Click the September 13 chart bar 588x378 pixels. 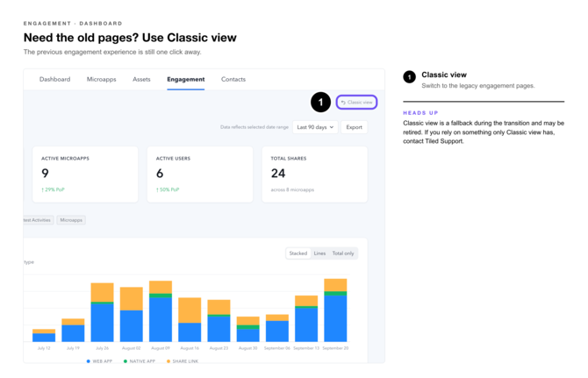click(x=306, y=318)
